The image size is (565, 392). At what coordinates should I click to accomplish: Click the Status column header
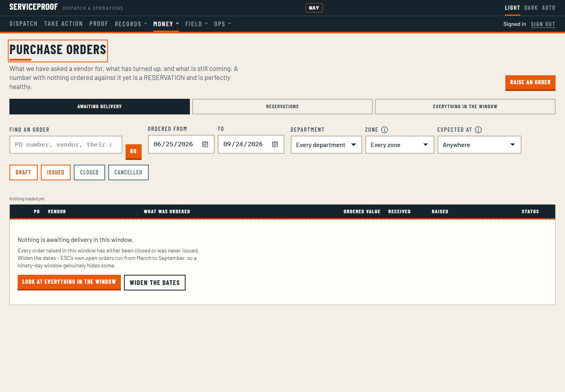point(530,212)
